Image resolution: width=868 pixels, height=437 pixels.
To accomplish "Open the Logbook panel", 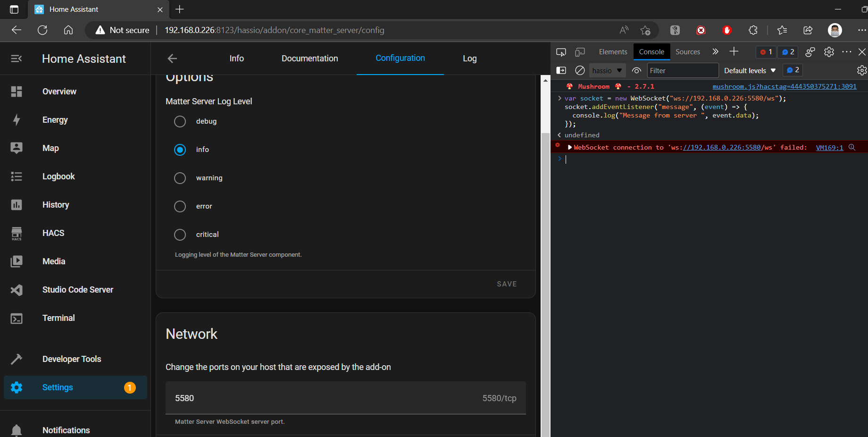I will 75,176.
